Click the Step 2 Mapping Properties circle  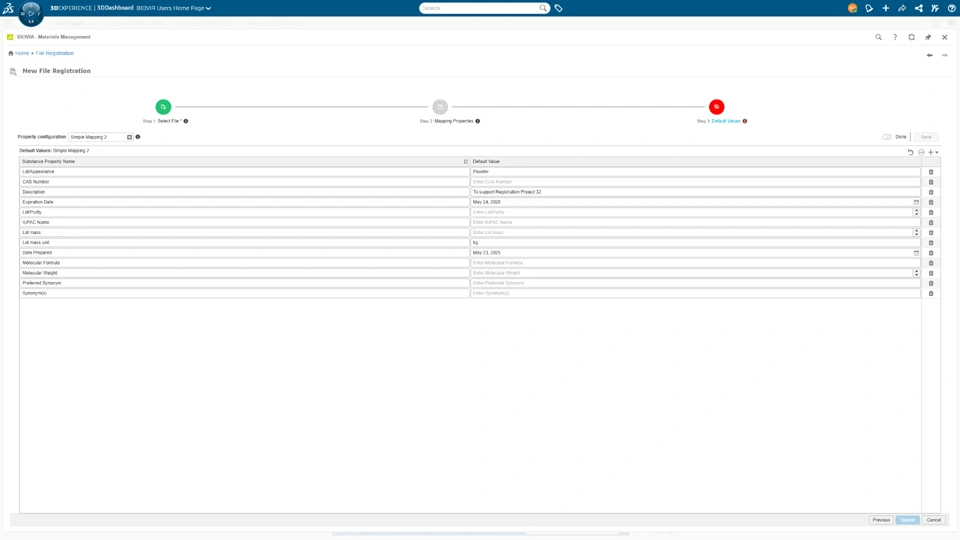click(x=440, y=107)
